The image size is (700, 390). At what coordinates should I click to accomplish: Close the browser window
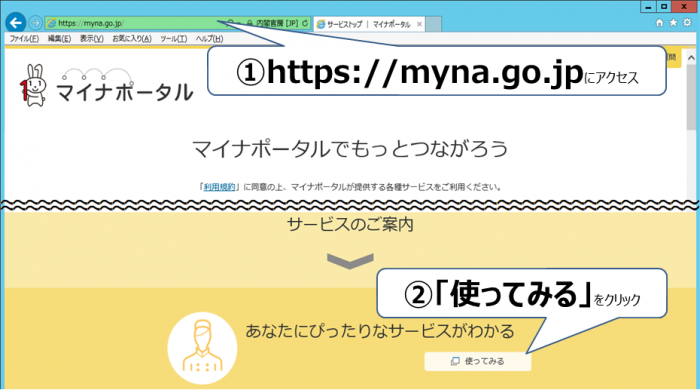(x=684, y=6)
